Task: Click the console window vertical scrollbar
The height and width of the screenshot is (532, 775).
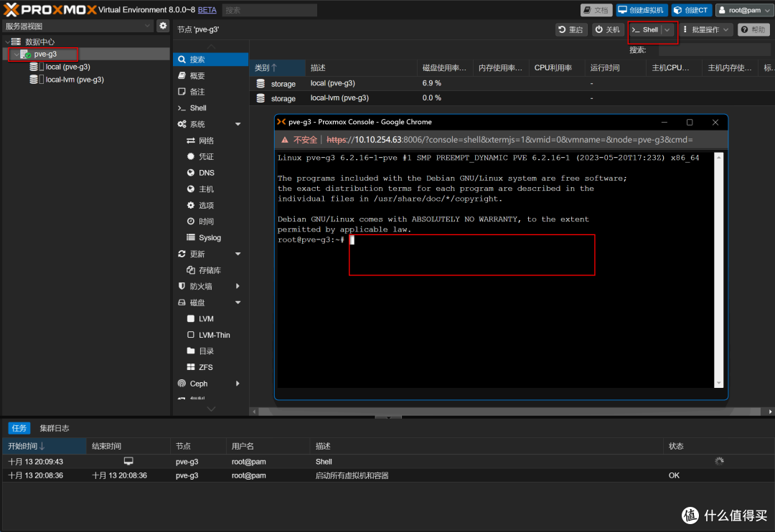Action: pyautogui.click(x=719, y=270)
